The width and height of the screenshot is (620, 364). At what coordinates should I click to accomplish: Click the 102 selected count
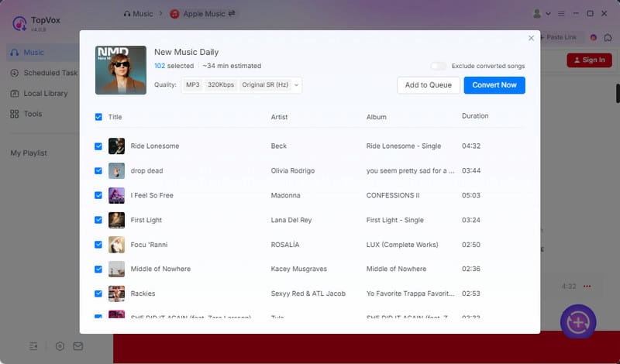[174, 66]
